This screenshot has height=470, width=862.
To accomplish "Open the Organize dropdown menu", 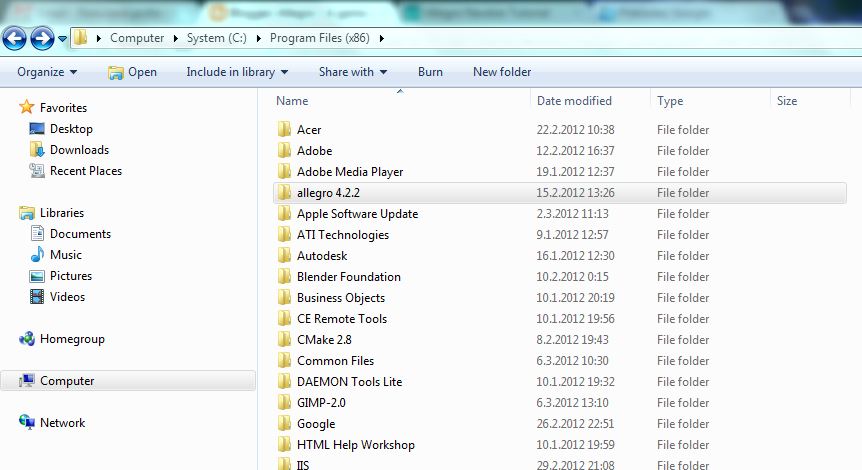I will (47, 72).
